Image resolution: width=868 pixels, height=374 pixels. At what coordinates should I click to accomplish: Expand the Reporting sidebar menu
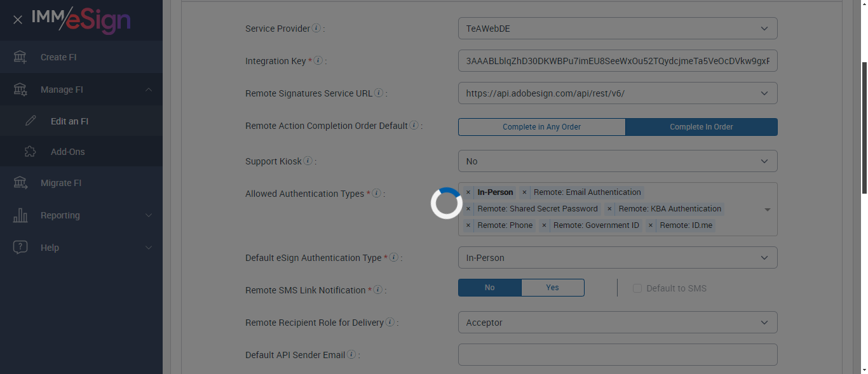pos(81,215)
